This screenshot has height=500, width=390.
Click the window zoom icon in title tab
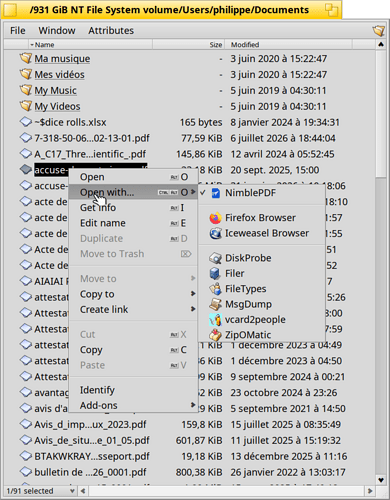[331, 10]
